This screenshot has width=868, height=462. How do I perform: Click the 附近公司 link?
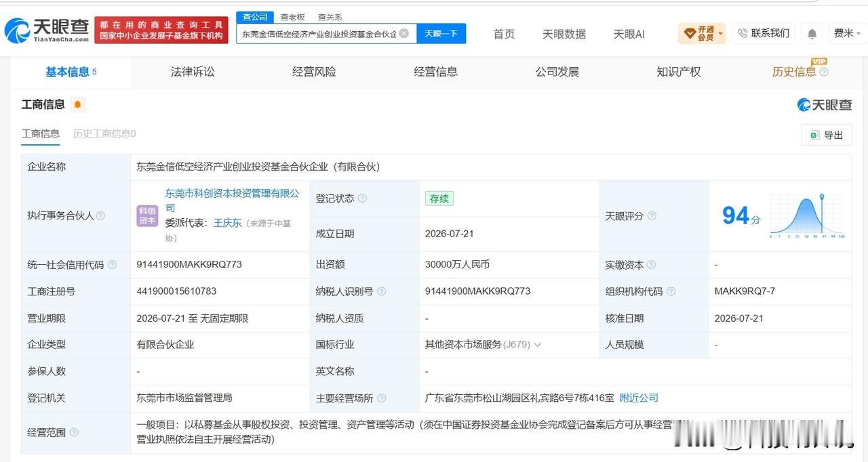coord(639,398)
